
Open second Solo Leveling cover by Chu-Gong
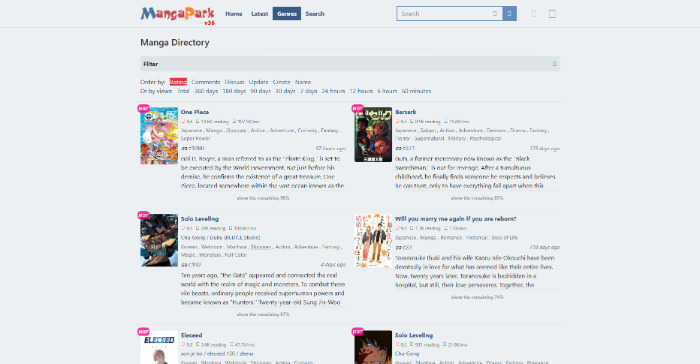click(x=373, y=347)
